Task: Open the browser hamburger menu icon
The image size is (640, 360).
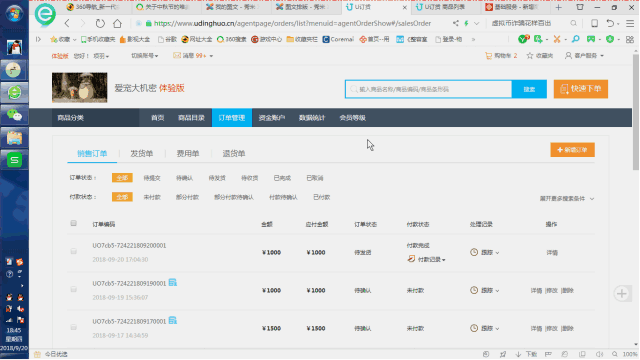Action: pyautogui.click(x=630, y=23)
